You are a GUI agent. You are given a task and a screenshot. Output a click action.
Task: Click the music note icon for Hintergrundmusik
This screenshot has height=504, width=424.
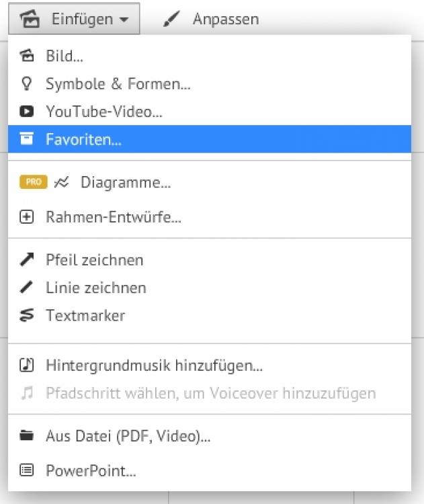tap(27, 366)
